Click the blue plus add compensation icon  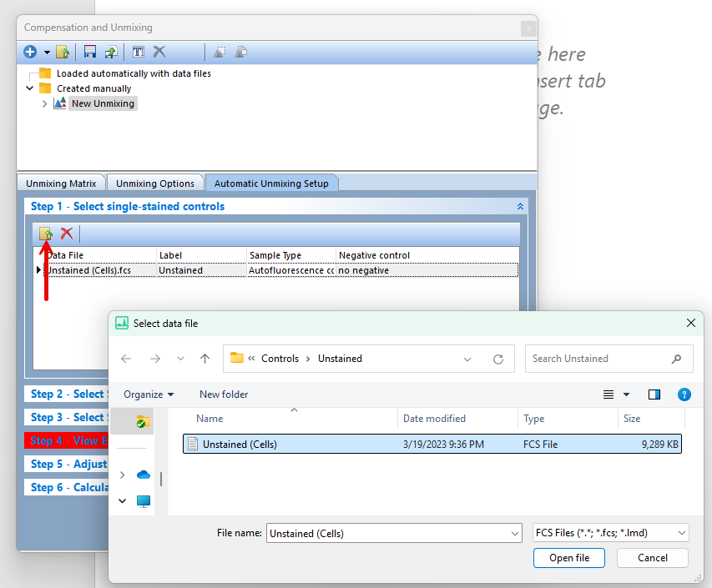coord(30,52)
